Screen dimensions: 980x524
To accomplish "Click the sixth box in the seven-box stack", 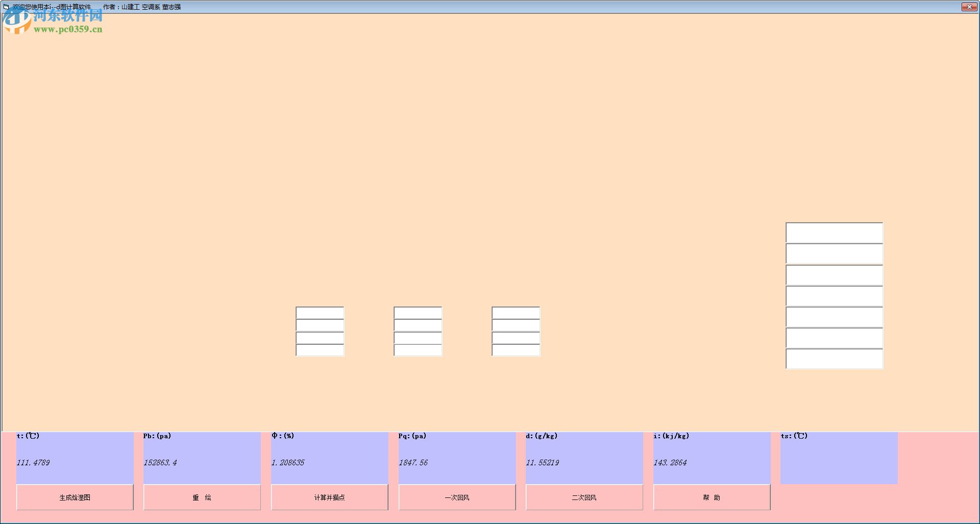I will point(835,338).
